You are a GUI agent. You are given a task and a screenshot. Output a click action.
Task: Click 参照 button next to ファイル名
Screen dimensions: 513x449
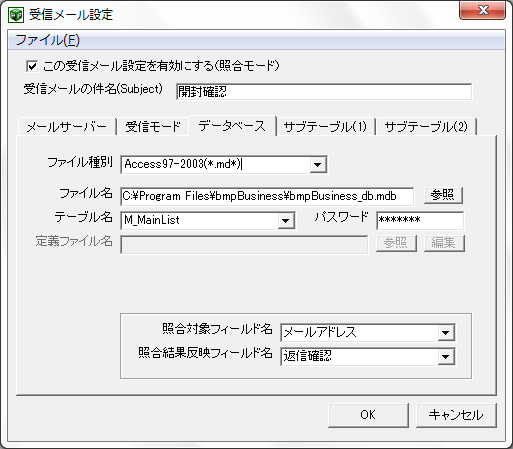click(443, 195)
